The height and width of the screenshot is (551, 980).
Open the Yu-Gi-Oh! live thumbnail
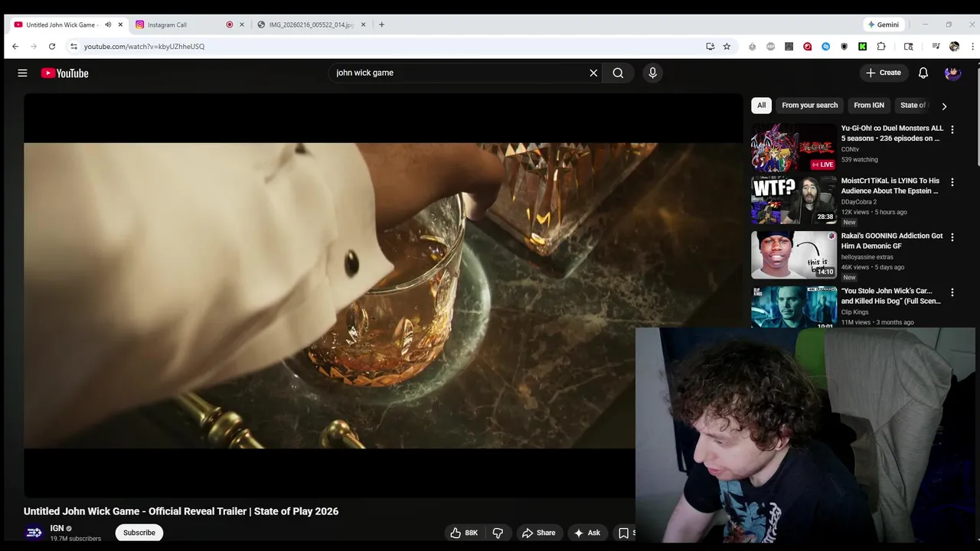(794, 147)
